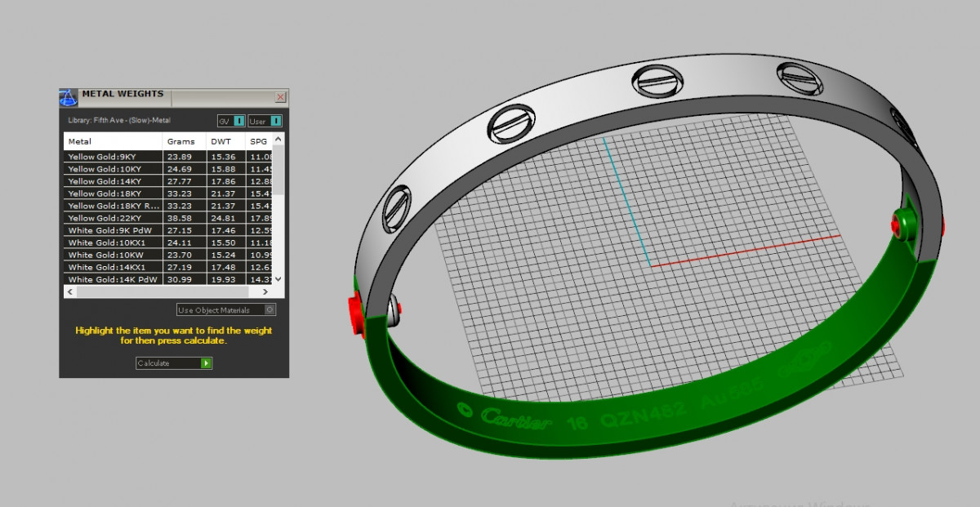Select the Yellow Gold:10KY row
Image resolution: width=980 pixels, height=507 pixels.
click(168, 169)
